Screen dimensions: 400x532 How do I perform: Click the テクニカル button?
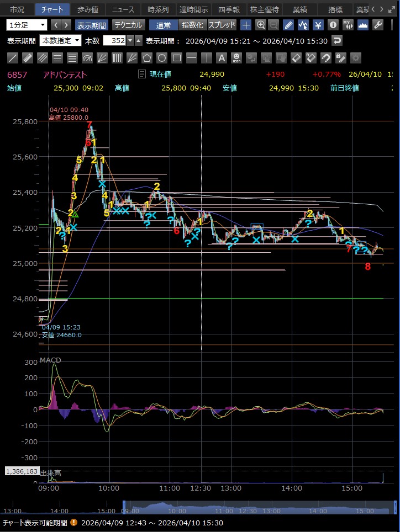pyautogui.click(x=128, y=25)
